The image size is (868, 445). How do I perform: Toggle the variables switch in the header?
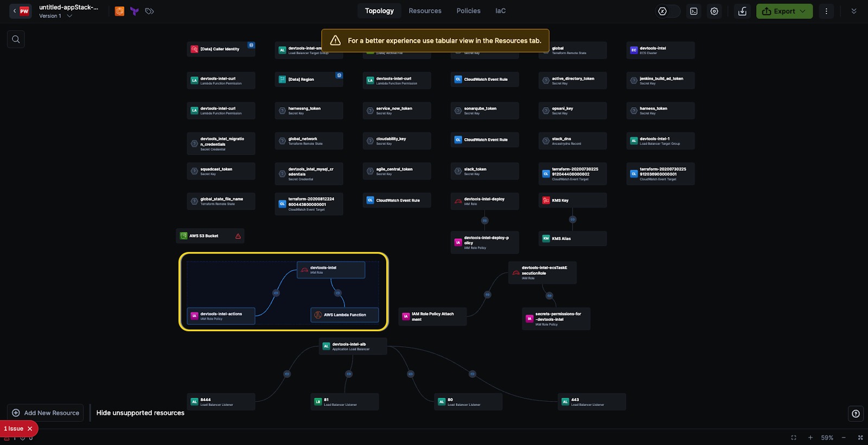click(x=668, y=11)
